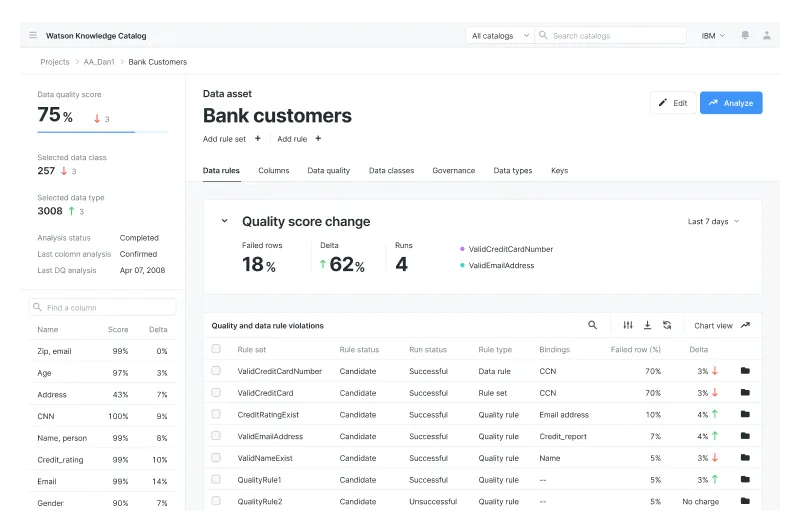Navigate to AA_Dan1 breadcrumb
800x530 pixels.
(99, 62)
